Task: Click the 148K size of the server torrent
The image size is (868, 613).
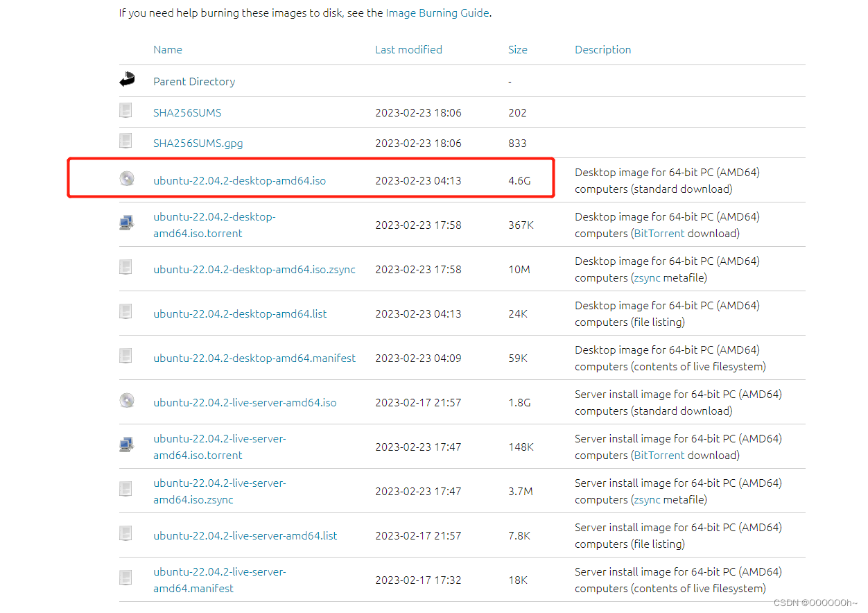Action: [521, 447]
